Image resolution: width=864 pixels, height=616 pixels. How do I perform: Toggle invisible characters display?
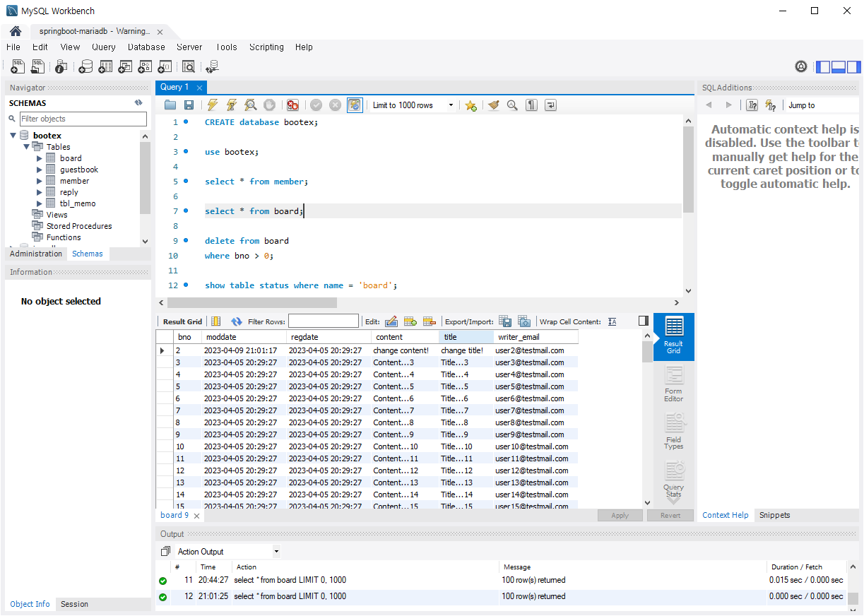coord(531,105)
